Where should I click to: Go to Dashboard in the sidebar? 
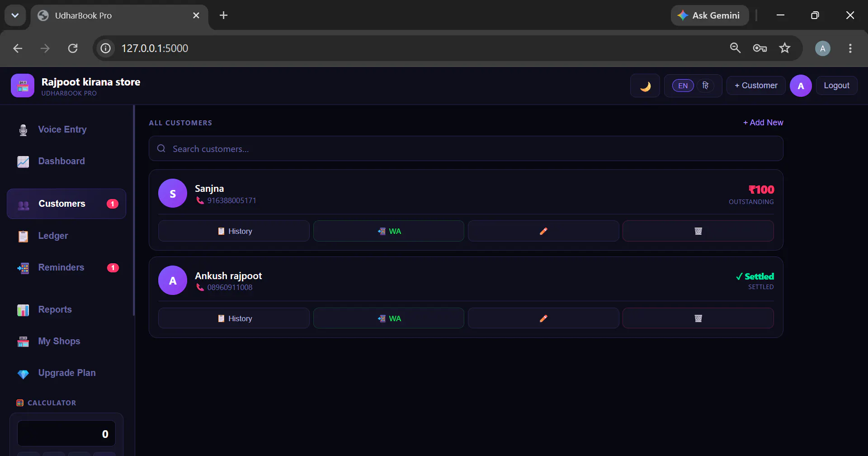66,161
